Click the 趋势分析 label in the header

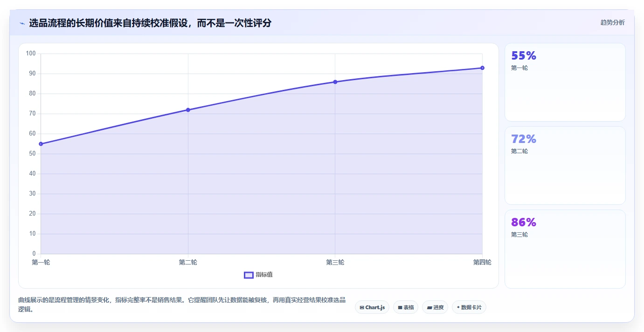coord(612,22)
